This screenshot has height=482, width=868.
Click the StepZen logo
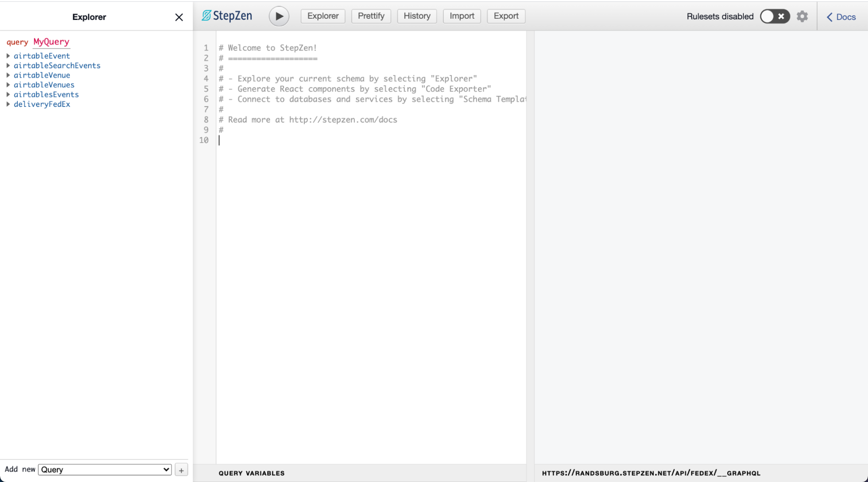tap(227, 16)
